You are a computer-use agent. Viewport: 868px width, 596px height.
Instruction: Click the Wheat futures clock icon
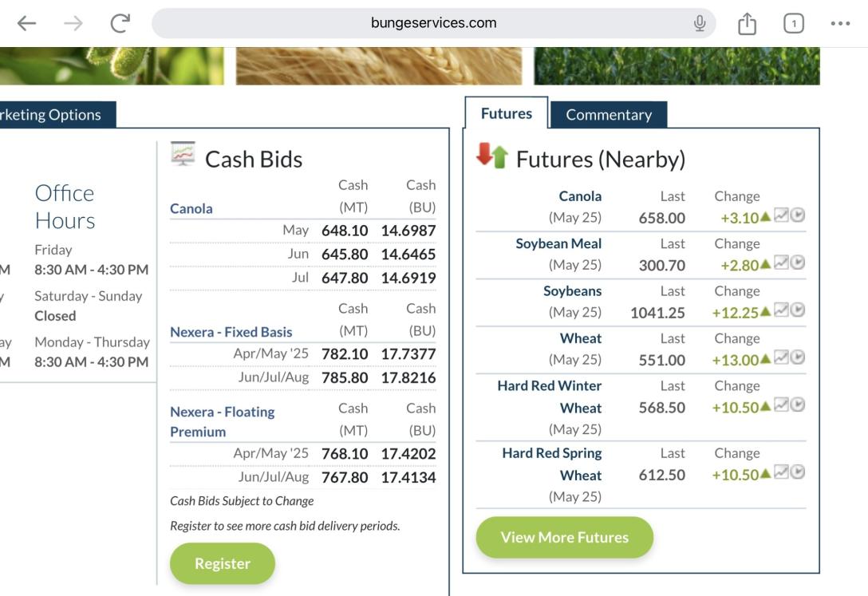coord(797,357)
